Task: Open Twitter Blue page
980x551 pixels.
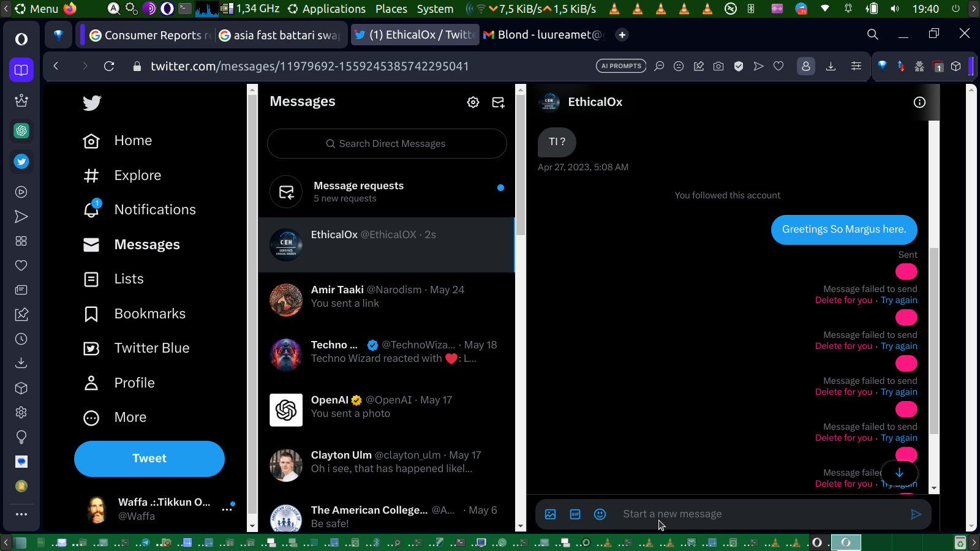Action: (x=136, y=348)
